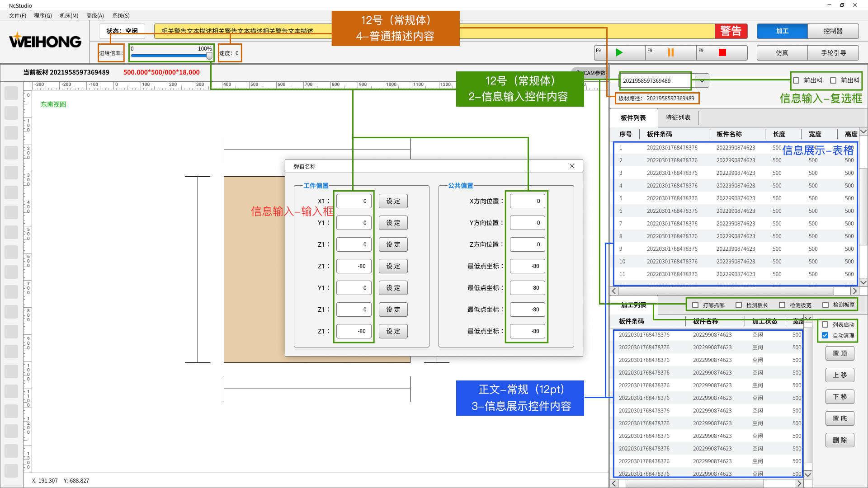
Task: Select row with 序号 10 in 板件列表
Action: [736, 262]
